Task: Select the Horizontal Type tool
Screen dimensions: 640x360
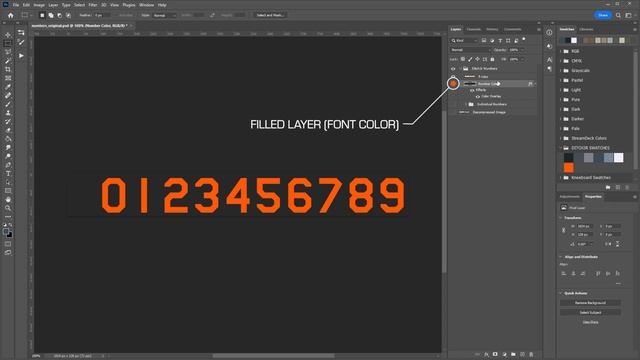Action: [x=8, y=173]
